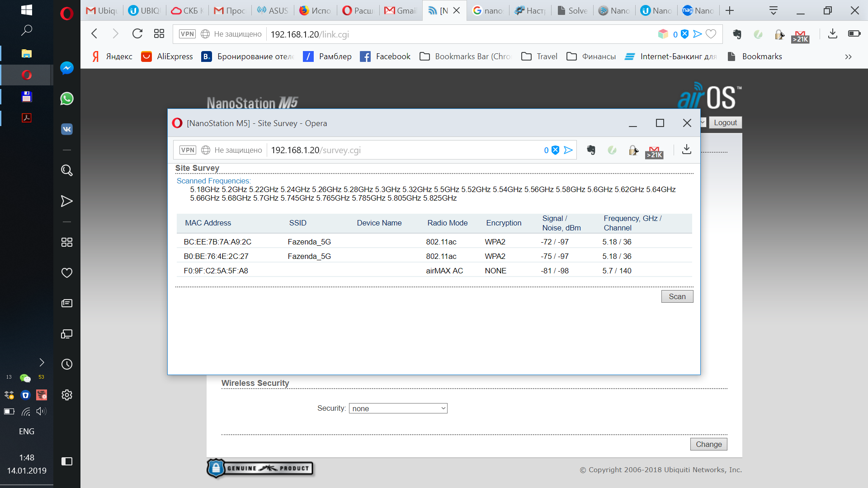The height and width of the screenshot is (488, 868).
Task: Open personal news in sidebar
Action: pyautogui.click(x=67, y=303)
